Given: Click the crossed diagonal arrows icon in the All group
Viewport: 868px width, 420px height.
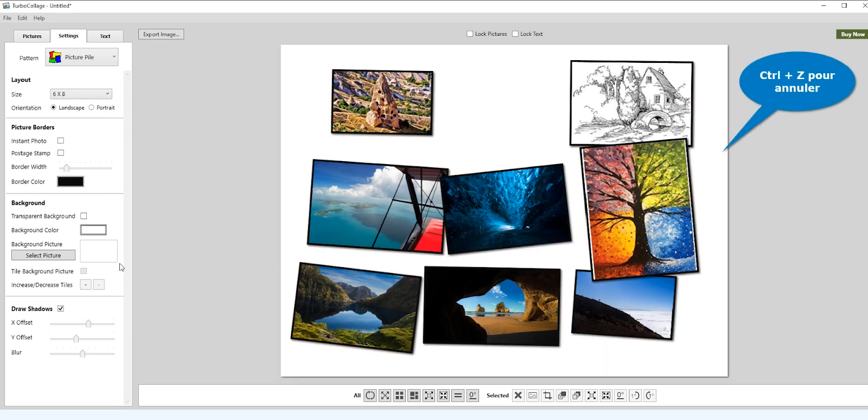Looking at the screenshot, I should pyautogui.click(x=385, y=396).
